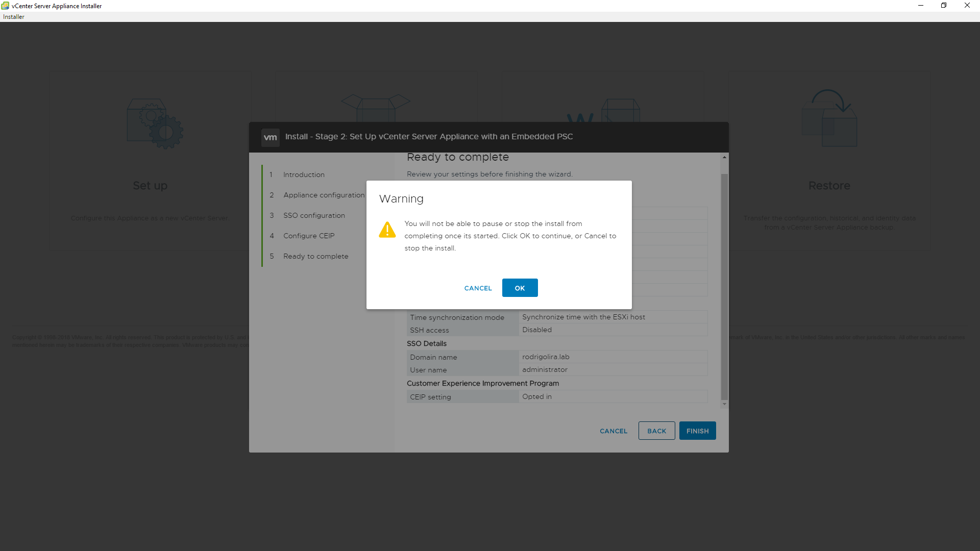
Task: Click the vm logo in the wizard header
Action: point(270,137)
